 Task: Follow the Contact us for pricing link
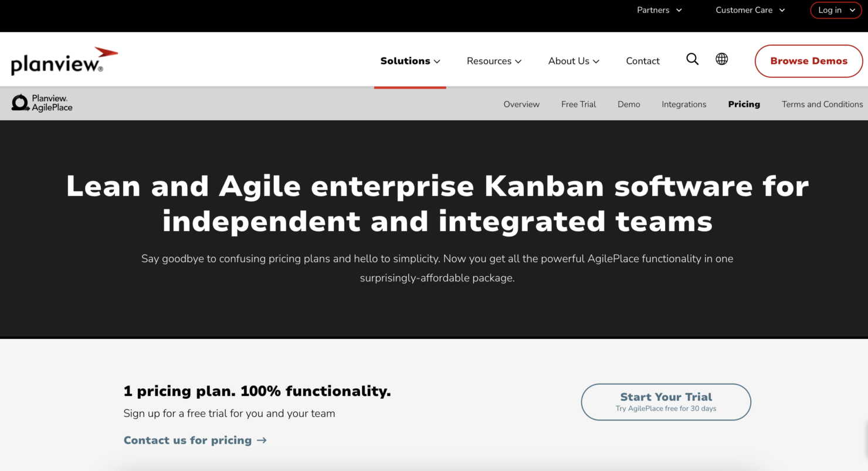[x=195, y=440]
